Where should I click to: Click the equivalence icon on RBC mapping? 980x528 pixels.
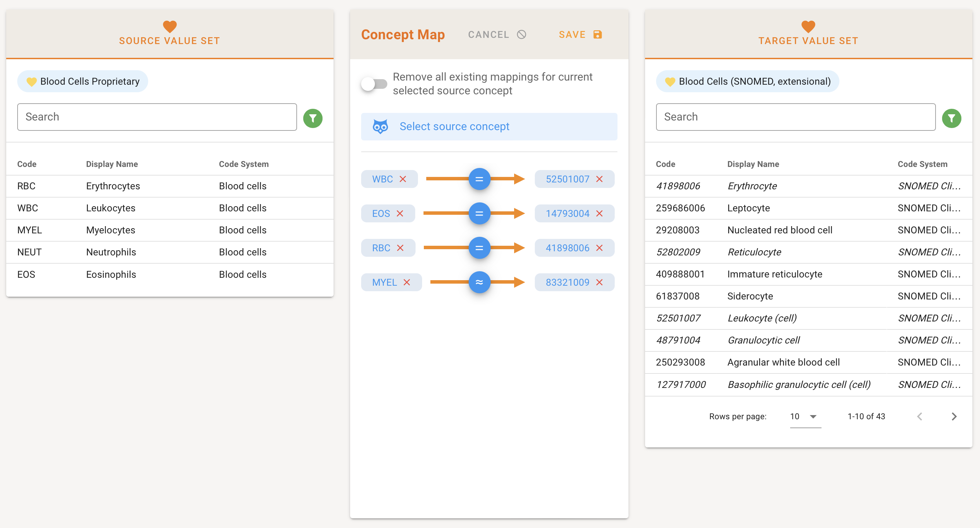[x=479, y=248]
